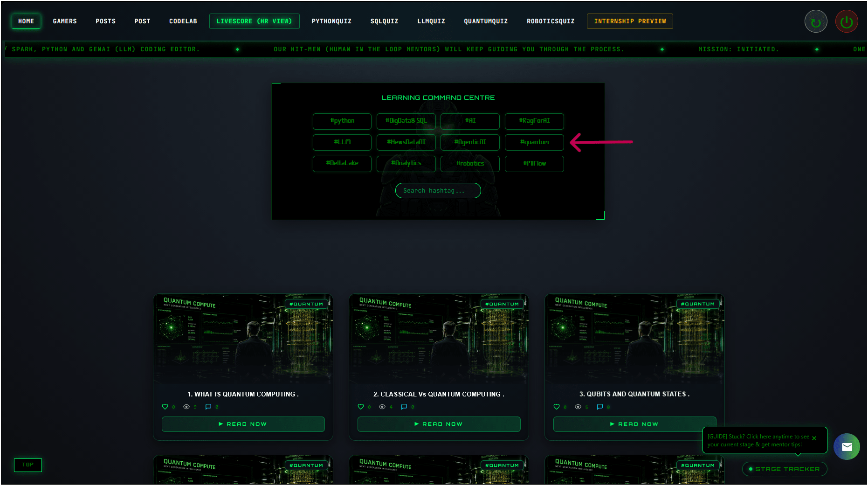
Task: Open the Internship Preview page
Action: coord(630,21)
